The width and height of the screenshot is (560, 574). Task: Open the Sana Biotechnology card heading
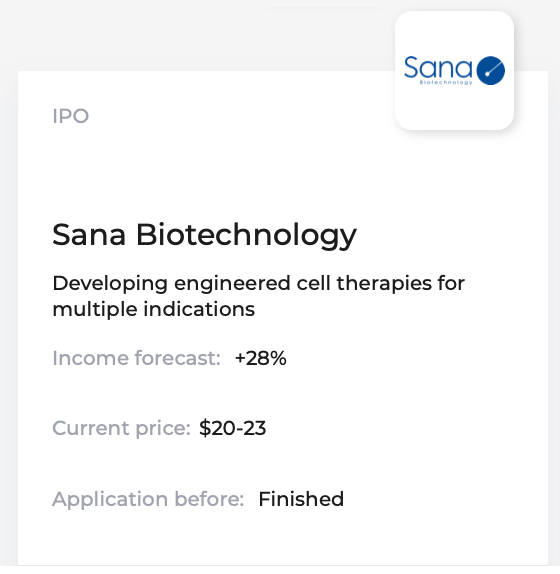coord(204,235)
